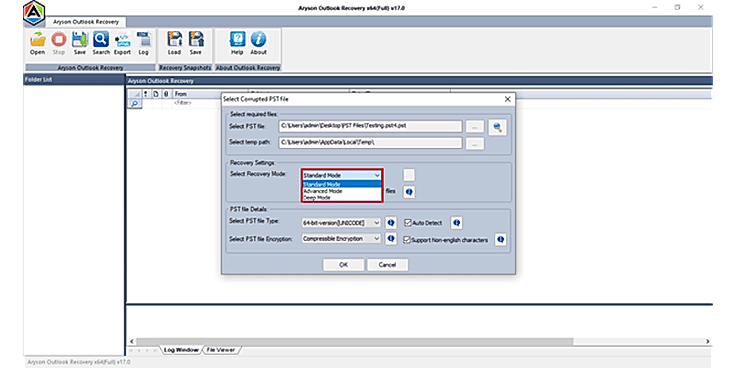736x368 pixels.
Task: Toggle Support Non-english characters checkbox
Action: pyautogui.click(x=407, y=239)
